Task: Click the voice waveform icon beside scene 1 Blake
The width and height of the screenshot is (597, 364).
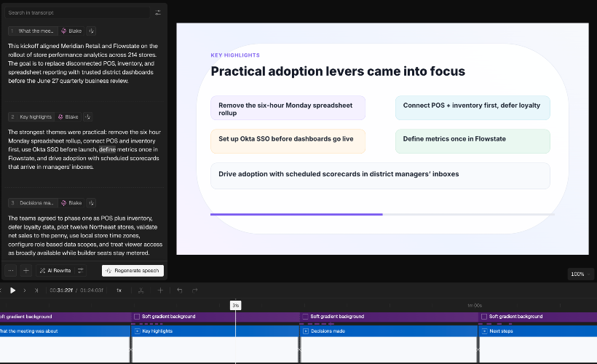Action: click(92, 31)
